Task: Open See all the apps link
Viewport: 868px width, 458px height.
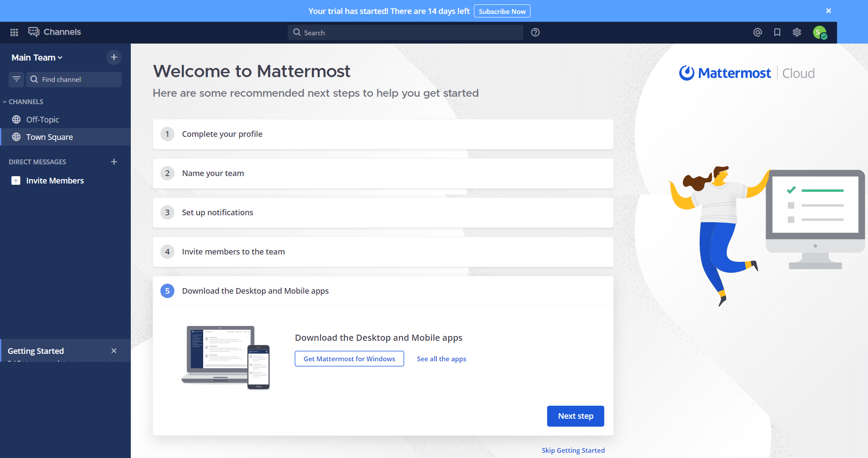Action: coord(441,359)
